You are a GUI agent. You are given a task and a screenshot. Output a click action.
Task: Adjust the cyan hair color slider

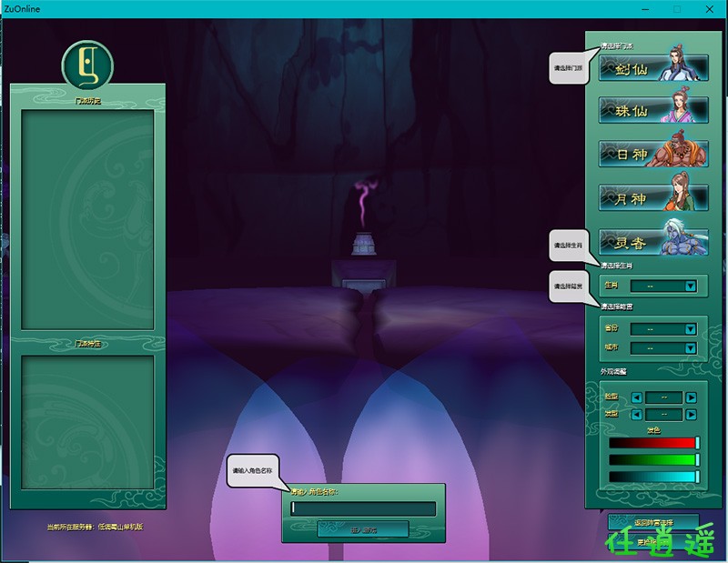(x=654, y=477)
